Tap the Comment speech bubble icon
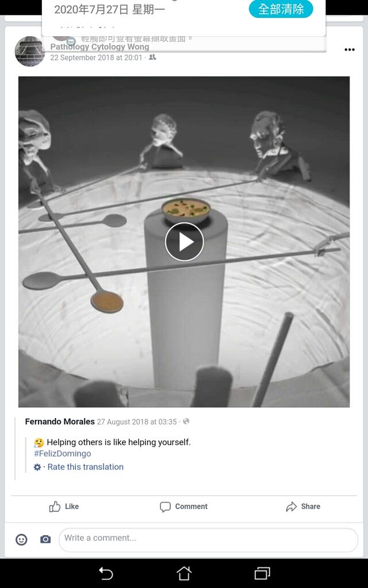Image resolution: width=368 pixels, height=588 pixels. [165, 506]
